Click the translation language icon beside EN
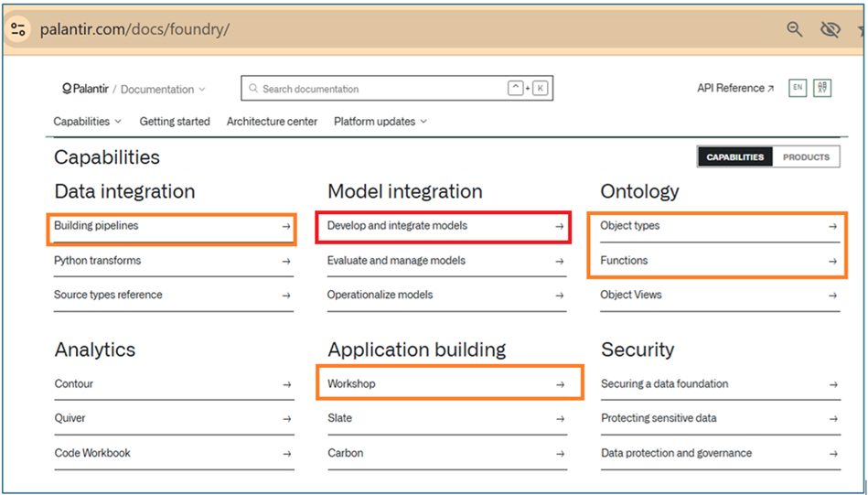 [x=822, y=88]
